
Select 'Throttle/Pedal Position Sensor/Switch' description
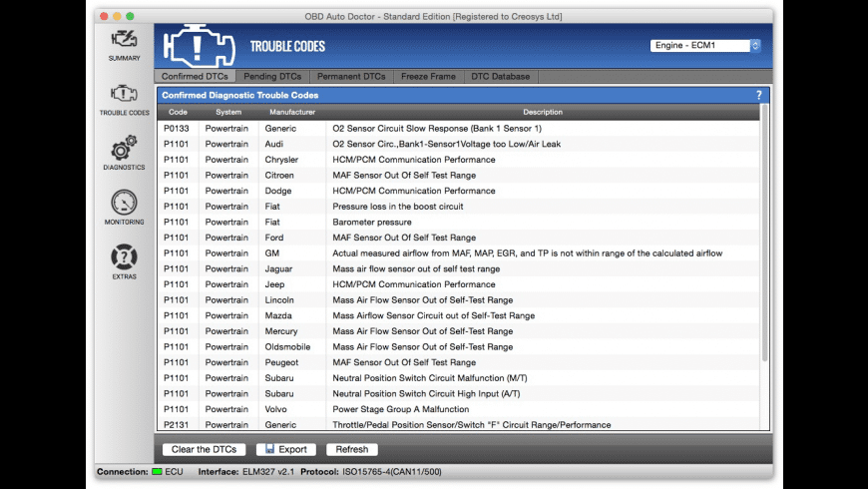pyautogui.click(x=472, y=425)
